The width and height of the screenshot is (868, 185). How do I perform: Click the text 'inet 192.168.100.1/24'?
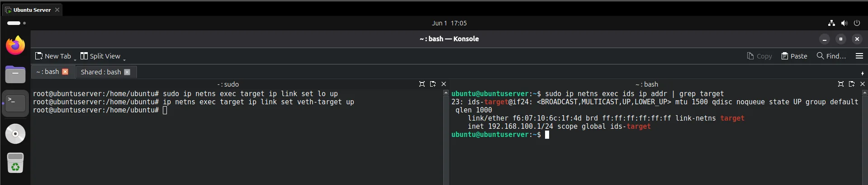(510, 127)
